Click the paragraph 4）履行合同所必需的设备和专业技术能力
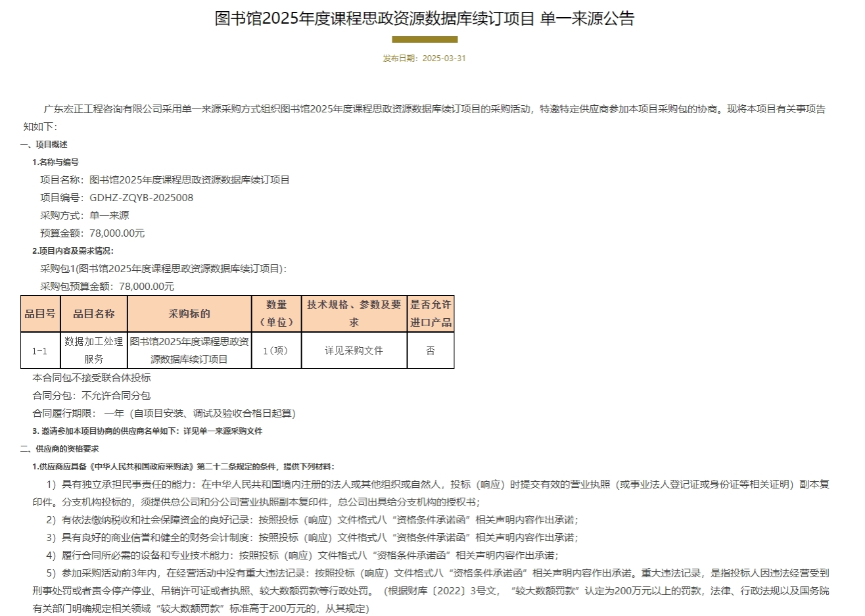865x616 pixels. [302, 556]
